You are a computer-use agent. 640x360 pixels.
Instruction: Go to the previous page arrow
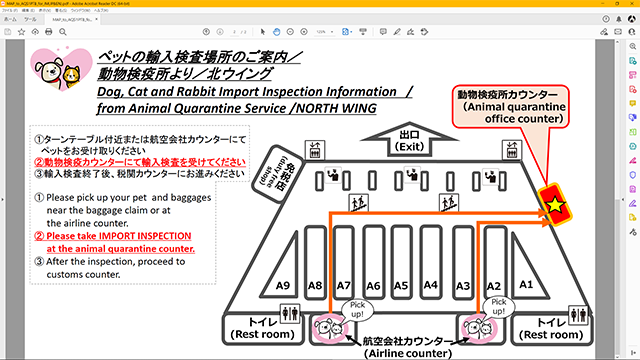206,32
